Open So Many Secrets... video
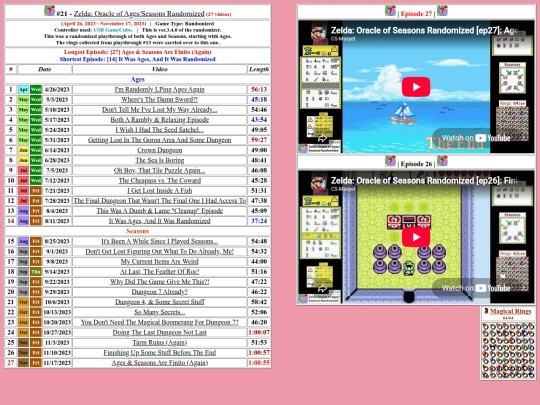 (159, 312)
